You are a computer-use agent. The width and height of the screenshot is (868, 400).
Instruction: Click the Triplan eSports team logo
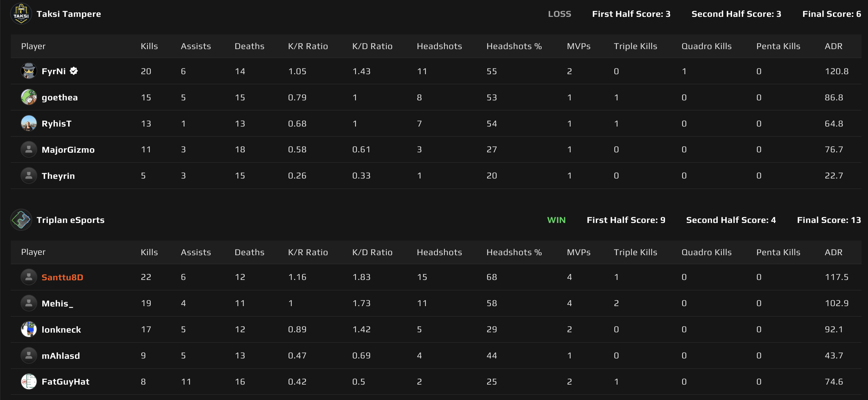(x=21, y=220)
